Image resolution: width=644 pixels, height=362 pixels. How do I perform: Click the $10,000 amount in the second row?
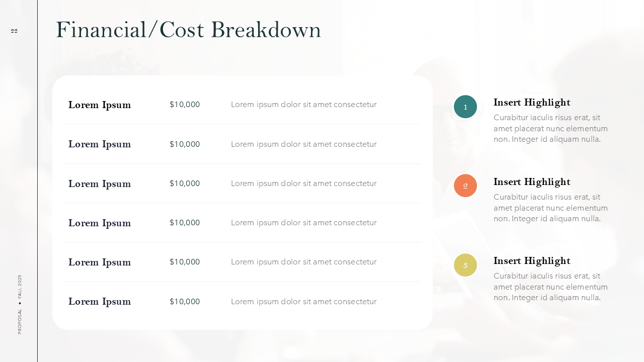pyautogui.click(x=185, y=144)
